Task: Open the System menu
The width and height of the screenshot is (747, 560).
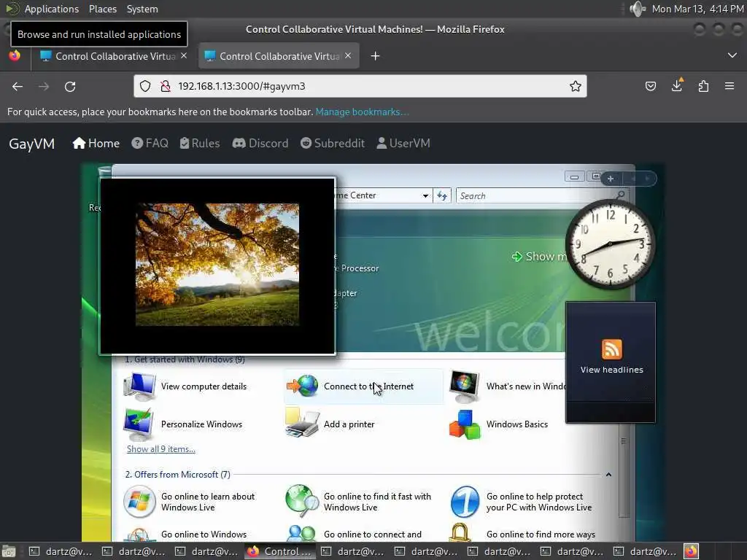Action: (x=142, y=9)
